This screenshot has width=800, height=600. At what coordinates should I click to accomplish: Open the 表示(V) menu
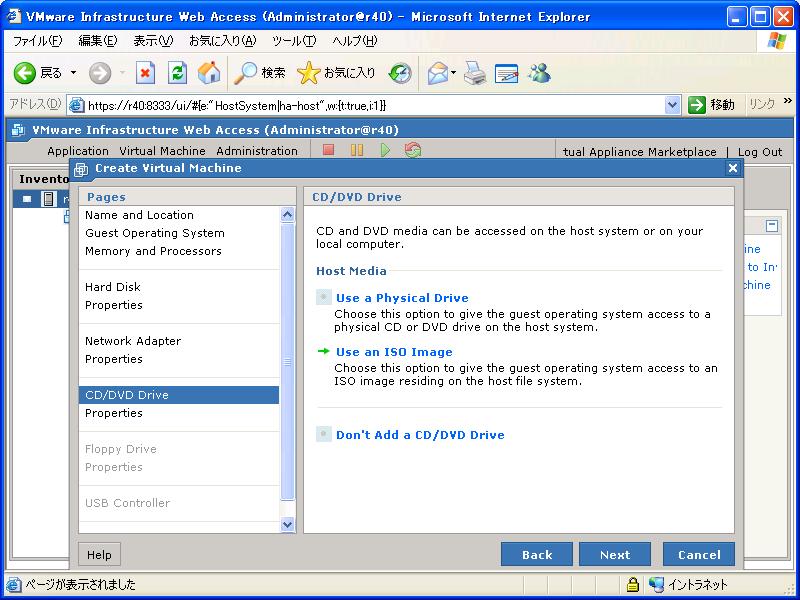153,41
